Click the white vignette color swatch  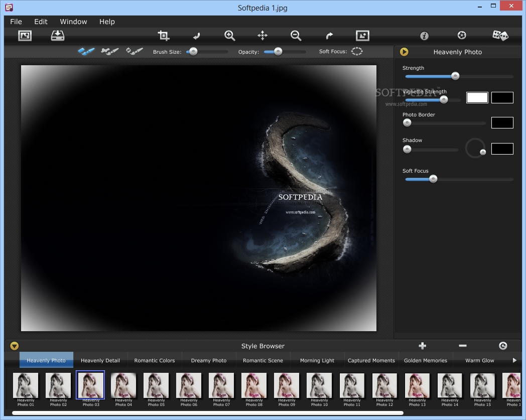477,98
